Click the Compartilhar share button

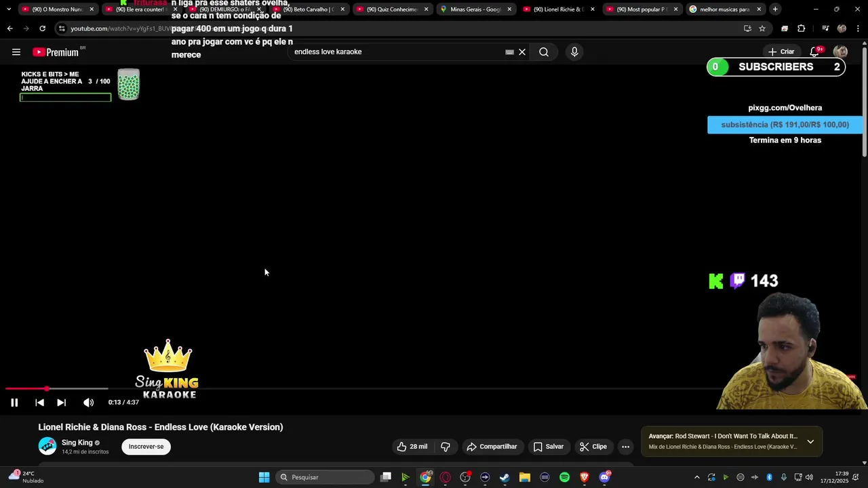(492, 447)
